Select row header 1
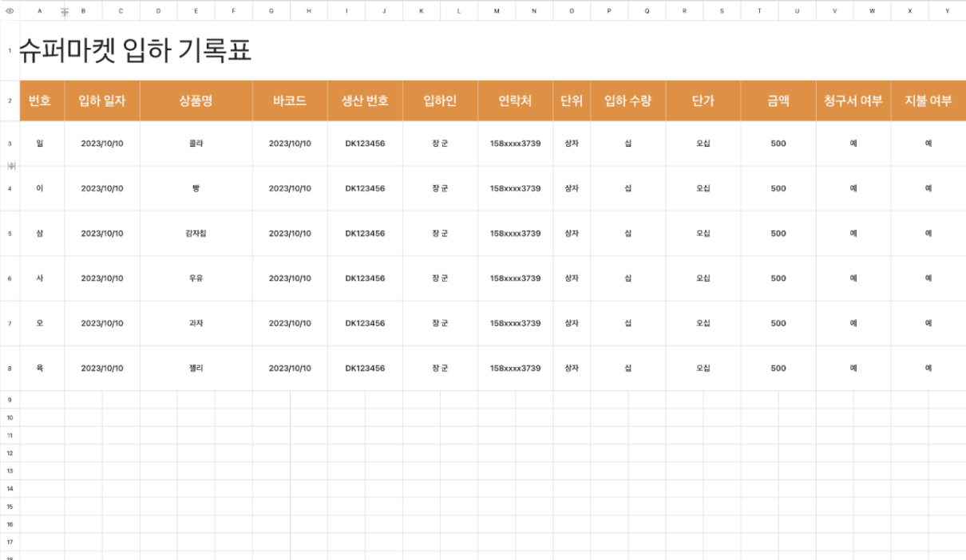 pos(10,50)
